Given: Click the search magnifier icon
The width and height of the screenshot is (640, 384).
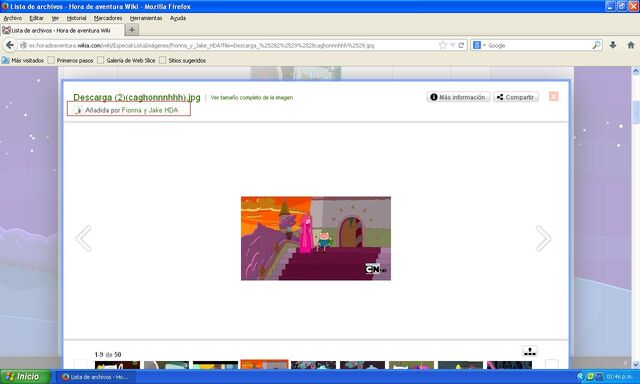Looking at the screenshot, I should (x=596, y=45).
